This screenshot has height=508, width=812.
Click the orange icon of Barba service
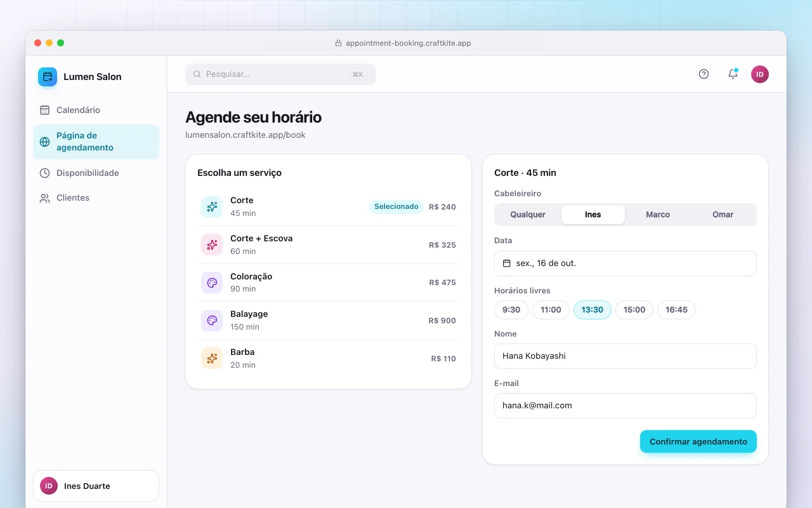[x=212, y=358]
